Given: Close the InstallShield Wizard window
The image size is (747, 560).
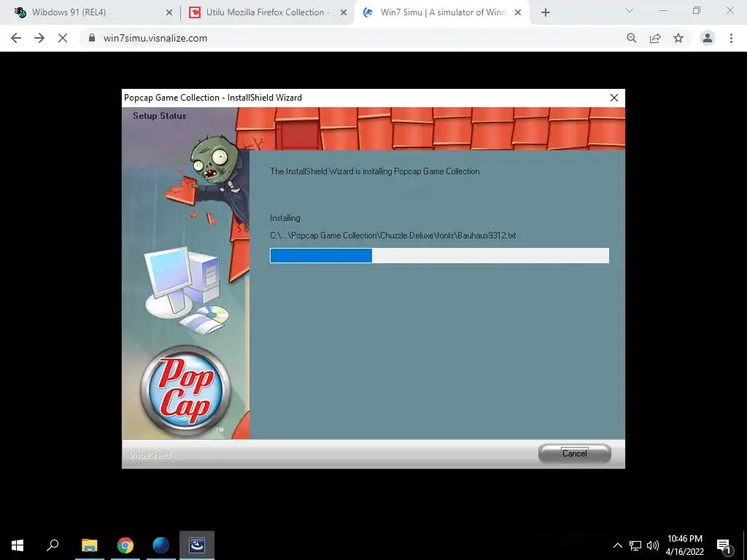Looking at the screenshot, I should point(614,98).
